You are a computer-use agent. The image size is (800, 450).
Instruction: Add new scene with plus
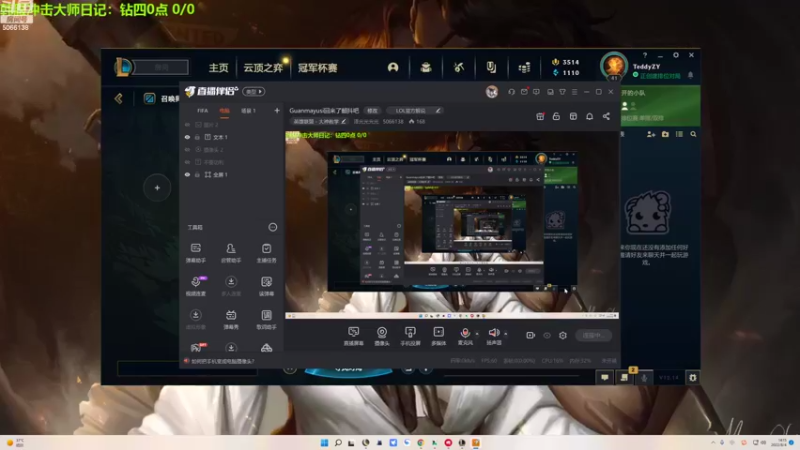[x=277, y=110]
